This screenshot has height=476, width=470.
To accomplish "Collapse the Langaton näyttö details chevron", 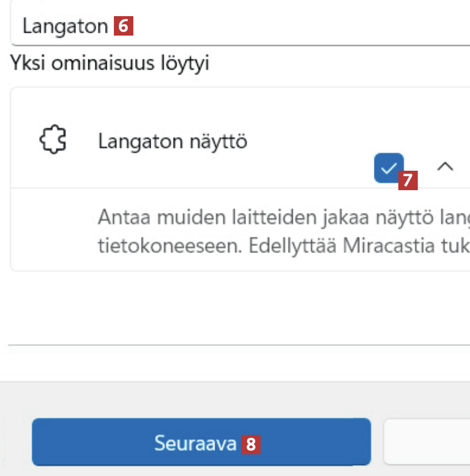I will [x=445, y=166].
